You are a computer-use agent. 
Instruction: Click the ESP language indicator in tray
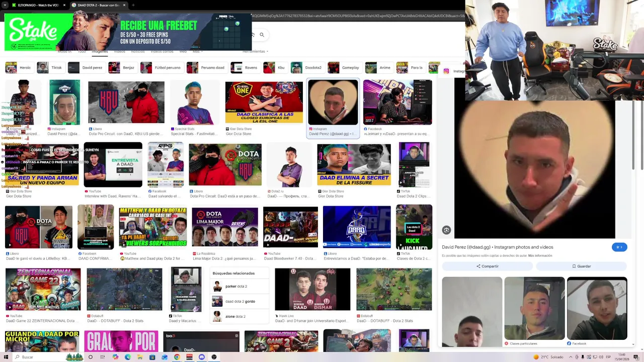[608, 357]
